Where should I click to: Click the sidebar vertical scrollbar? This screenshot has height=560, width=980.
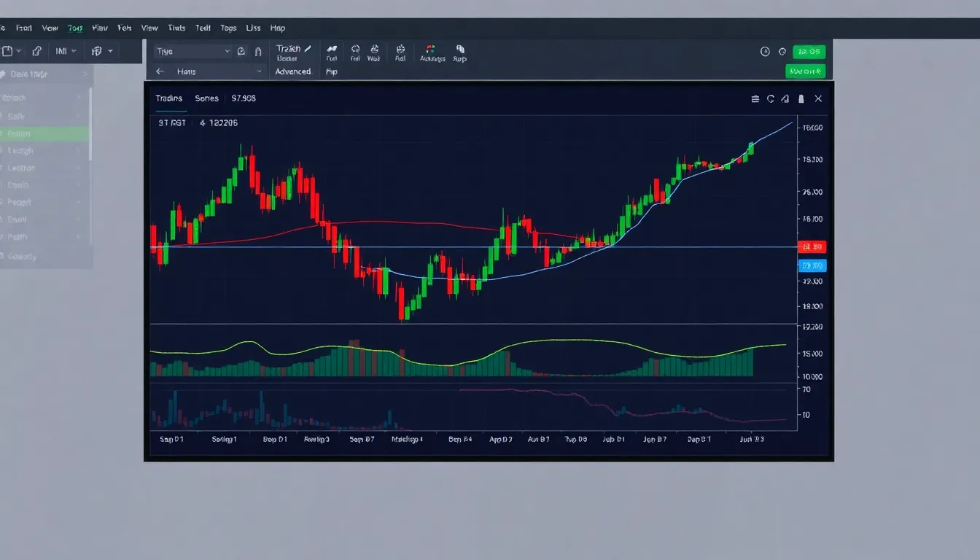point(90,124)
